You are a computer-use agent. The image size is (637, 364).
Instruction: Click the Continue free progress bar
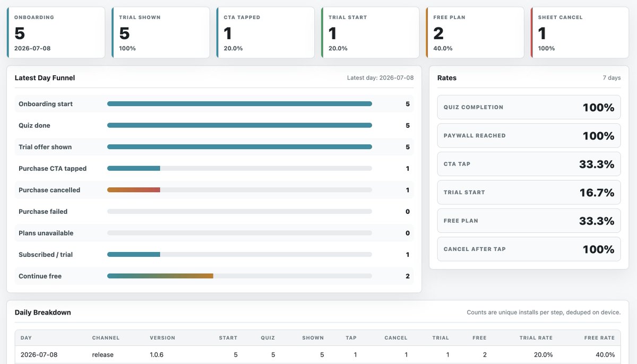(x=239, y=276)
